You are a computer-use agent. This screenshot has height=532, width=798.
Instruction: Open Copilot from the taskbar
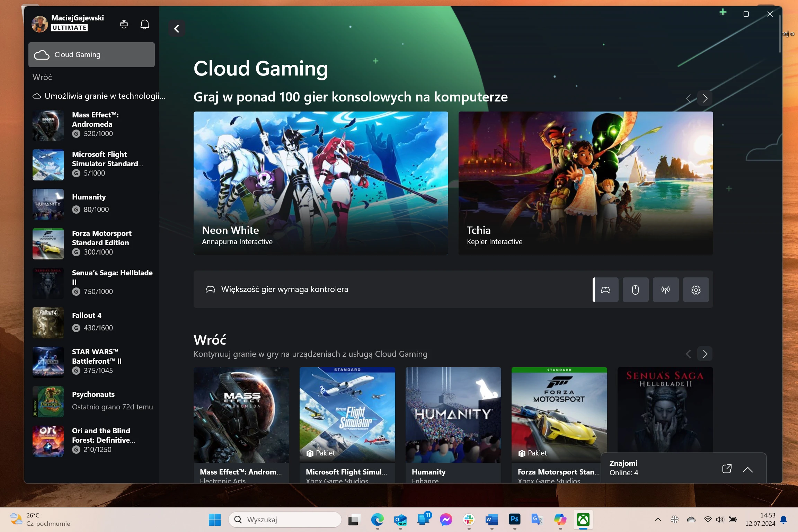[560, 520]
